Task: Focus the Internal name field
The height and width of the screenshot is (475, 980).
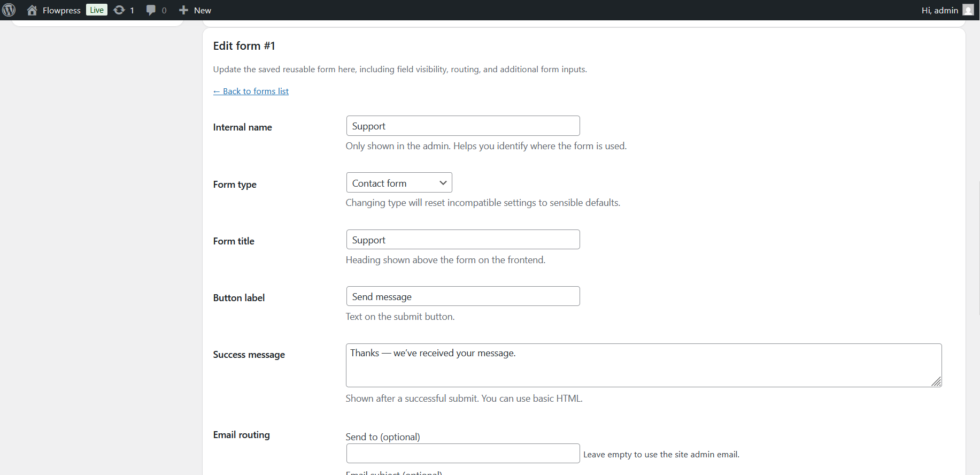Action: pyautogui.click(x=463, y=126)
